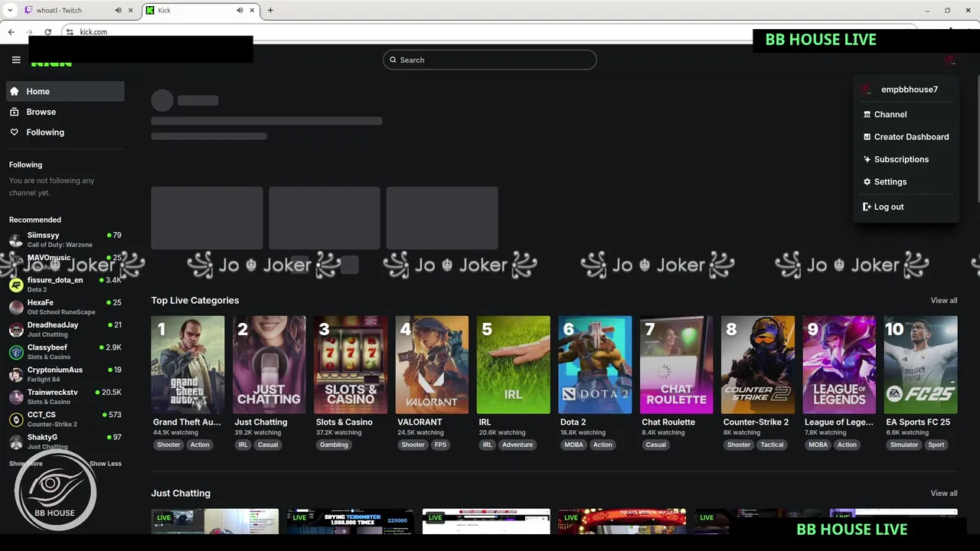Click the search magnifier icon
Screen dimensions: 980x551
pos(394,60)
